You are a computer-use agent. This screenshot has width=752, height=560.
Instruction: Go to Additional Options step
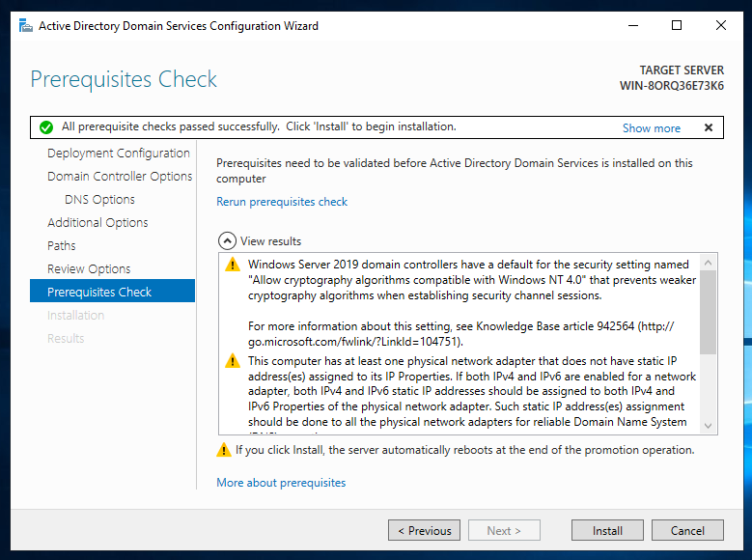pos(97,223)
